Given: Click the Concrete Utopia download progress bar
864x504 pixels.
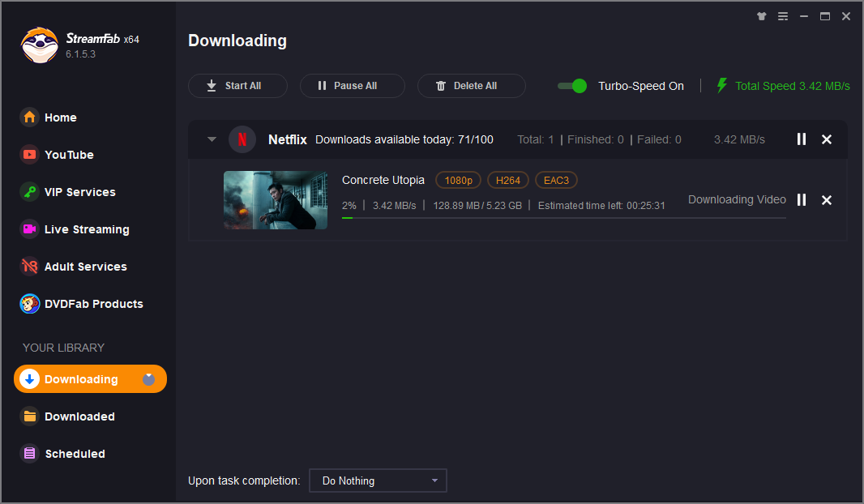Looking at the screenshot, I should tap(563, 218).
